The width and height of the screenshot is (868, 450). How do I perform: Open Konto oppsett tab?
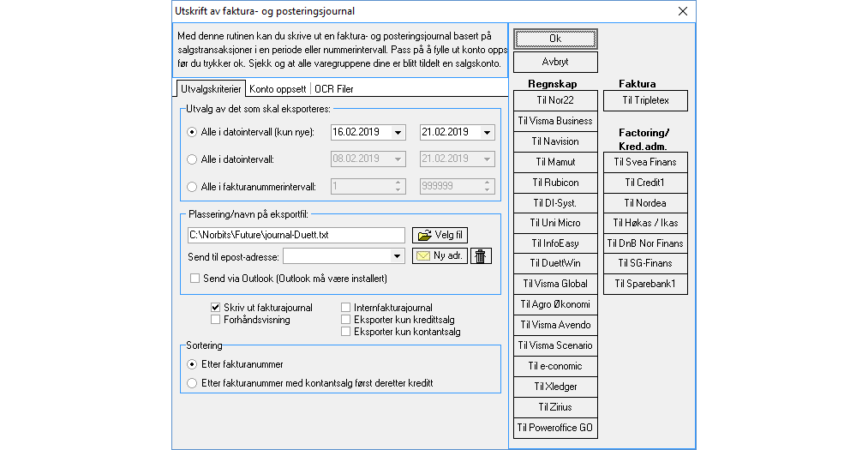coord(278,89)
